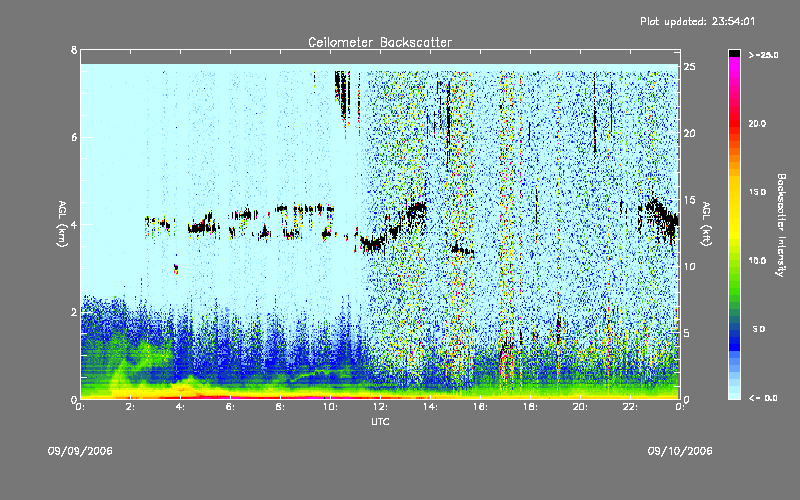Click the cloud segment near 15:30 UTC at 3.4 km
Screen dimensions: 800x500
tap(462, 249)
